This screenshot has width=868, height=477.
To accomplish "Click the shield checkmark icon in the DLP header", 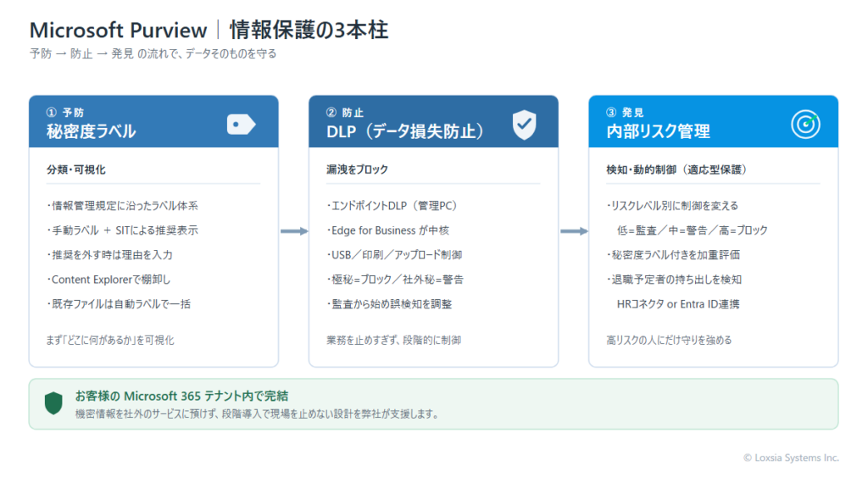I will 524,125.
